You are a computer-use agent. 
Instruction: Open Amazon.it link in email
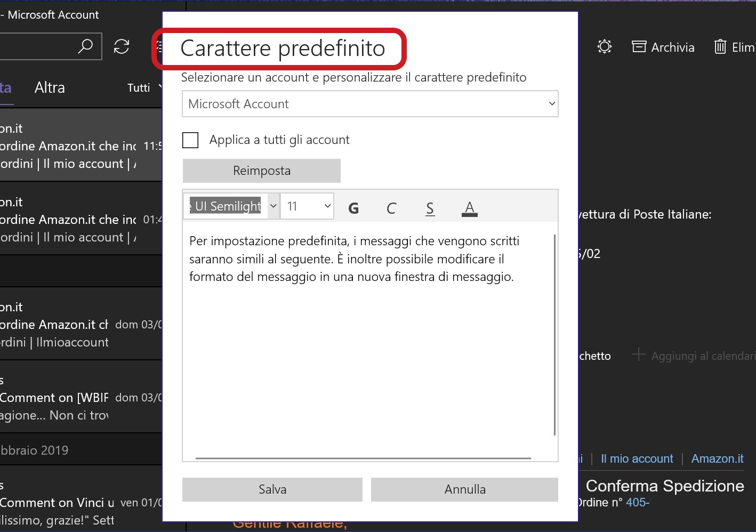718,458
